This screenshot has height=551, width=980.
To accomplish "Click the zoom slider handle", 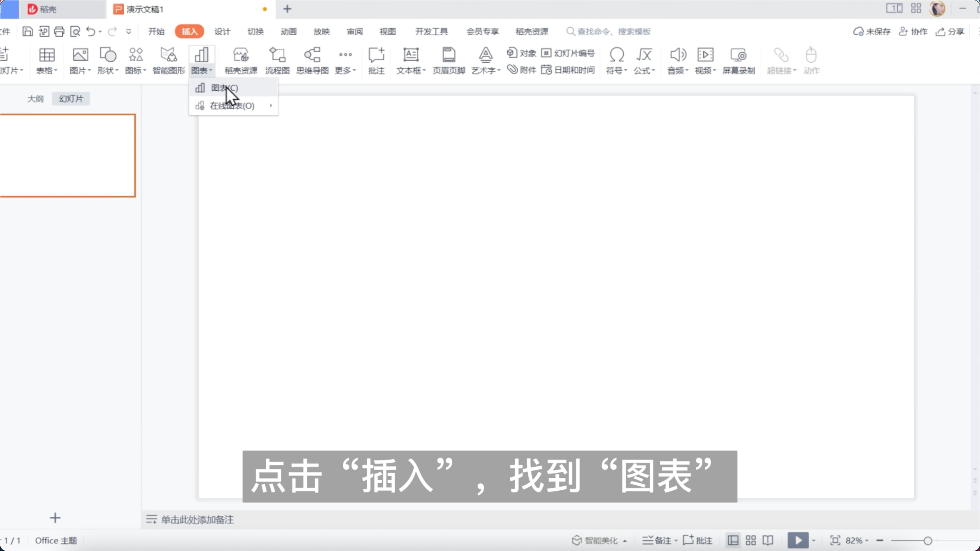I will (x=928, y=540).
